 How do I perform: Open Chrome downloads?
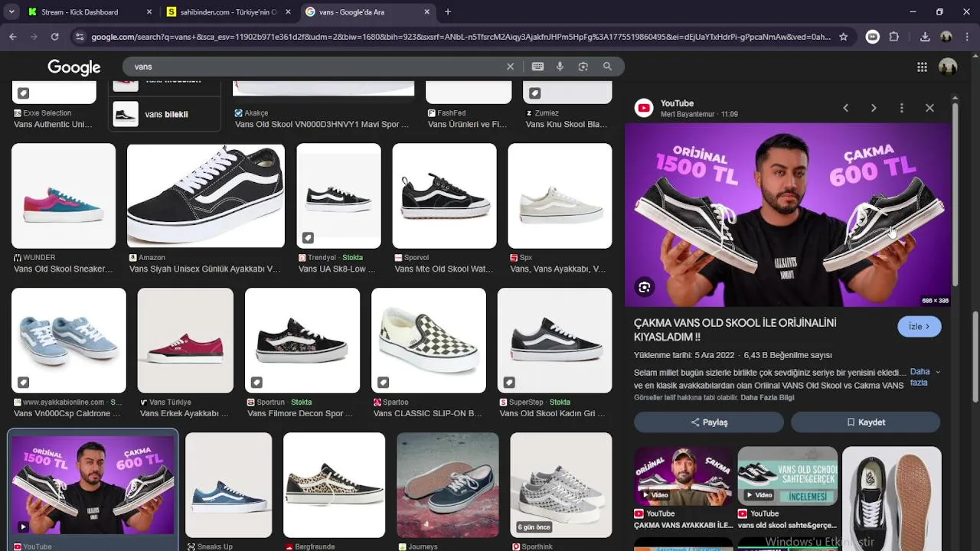[x=925, y=37]
